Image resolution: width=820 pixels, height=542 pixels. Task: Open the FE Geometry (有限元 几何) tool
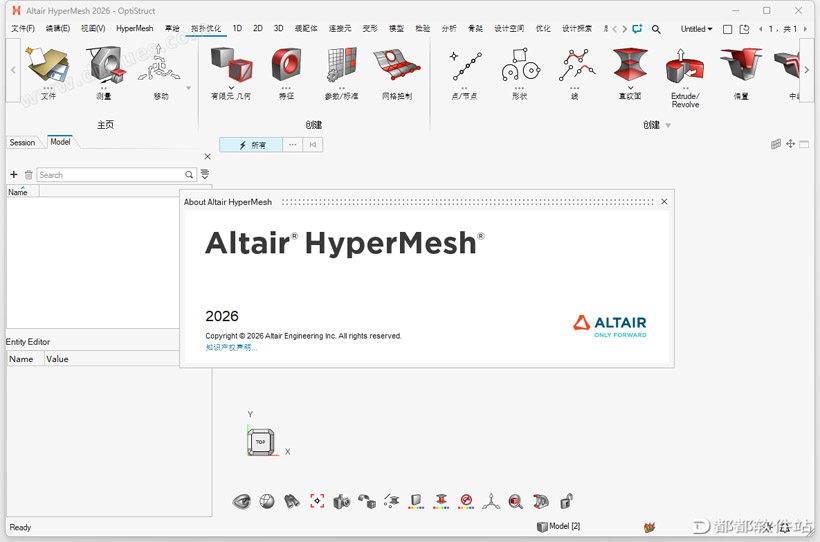click(x=231, y=64)
